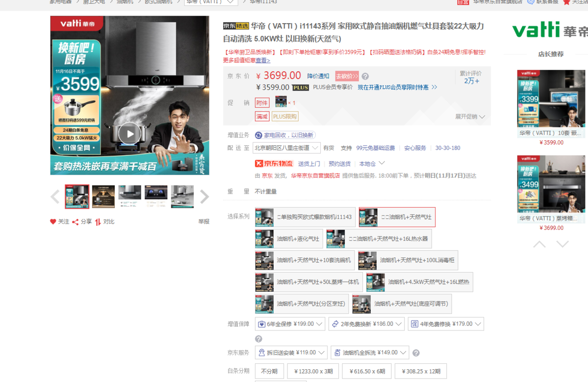Click the 附件 accessory product thumbnail
The width and height of the screenshot is (588, 382).
(x=281, y=102)
